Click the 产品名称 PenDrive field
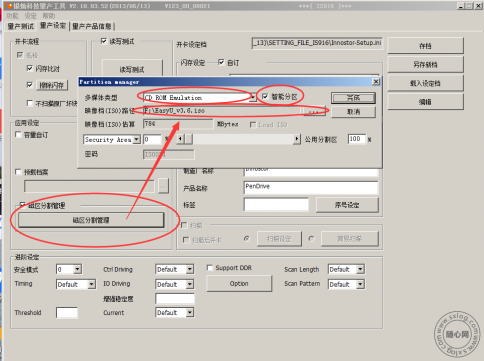This screenshot has height=361, width=484. coord(311,188)
